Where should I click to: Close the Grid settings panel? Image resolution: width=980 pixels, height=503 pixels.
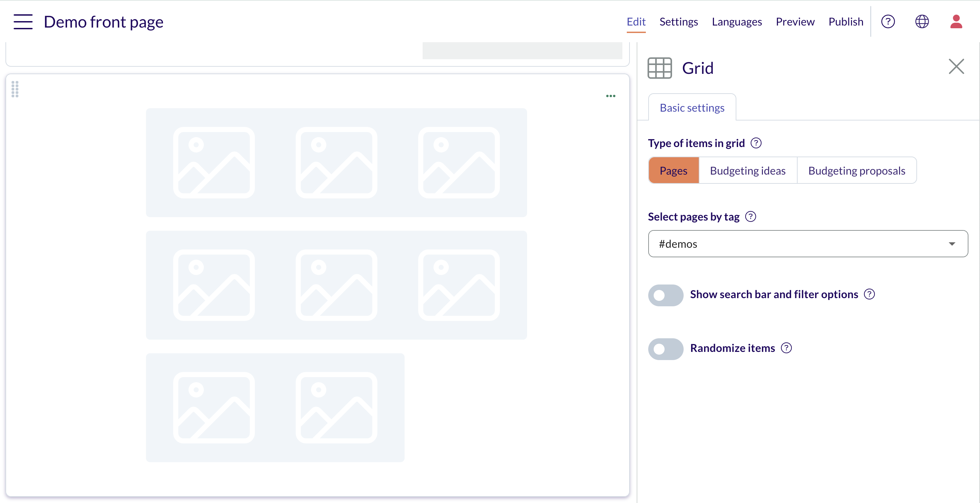click(956, 67)
